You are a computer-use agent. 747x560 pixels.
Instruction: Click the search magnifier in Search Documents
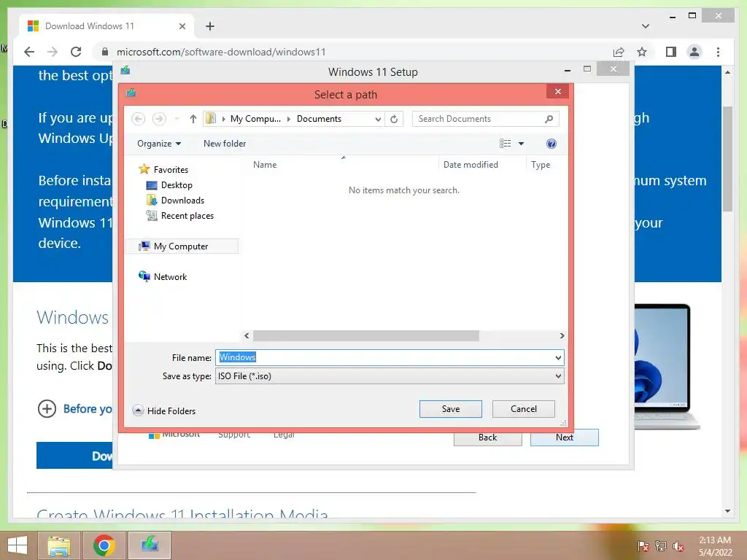click(549, 119)
